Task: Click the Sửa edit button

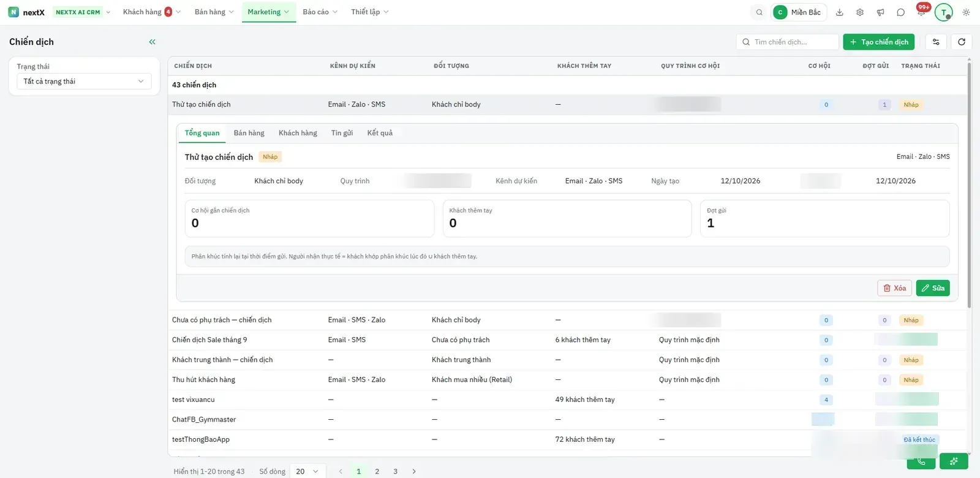Action: (x=933, y=288)
